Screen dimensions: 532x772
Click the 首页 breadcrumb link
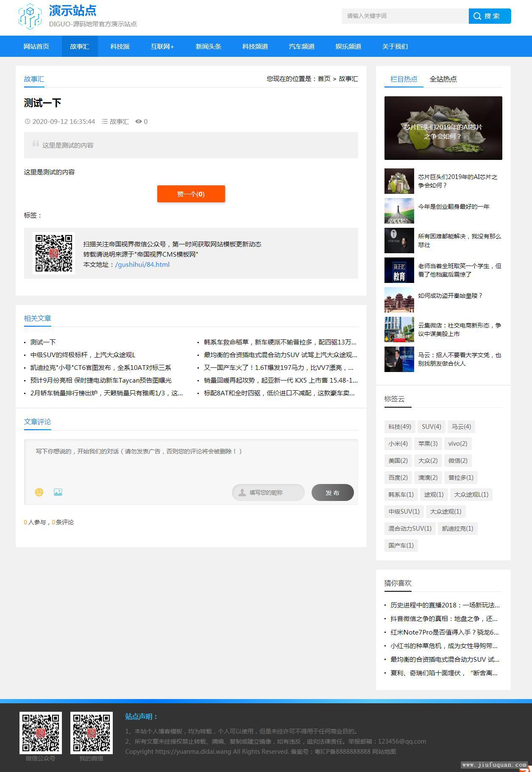(x=324, y=79)
